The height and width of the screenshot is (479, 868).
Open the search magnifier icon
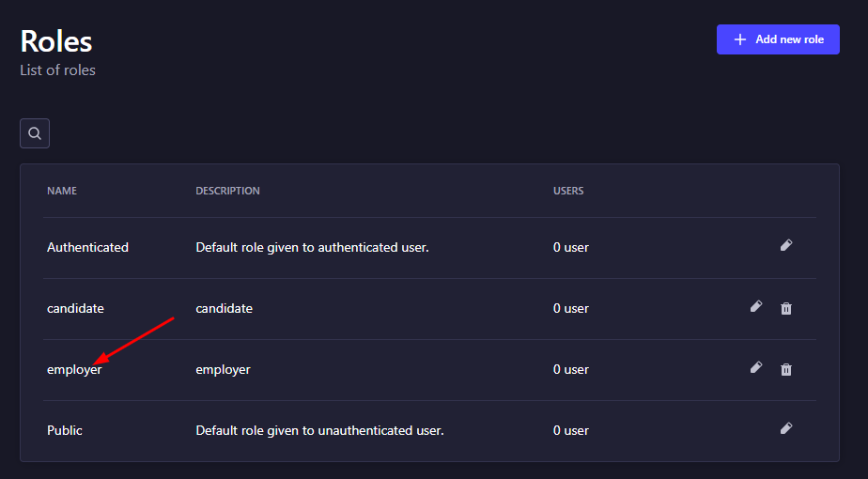[x=35, y=133]
